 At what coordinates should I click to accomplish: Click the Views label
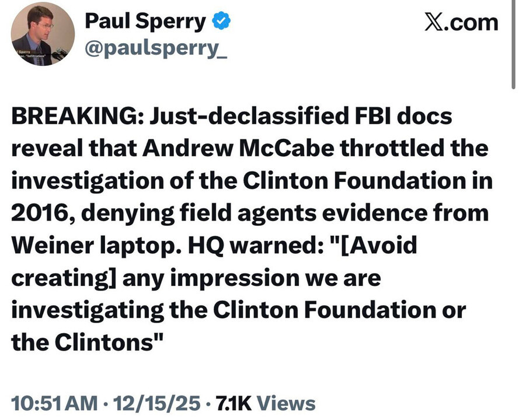pyautogui.click(x=286, y=403)
